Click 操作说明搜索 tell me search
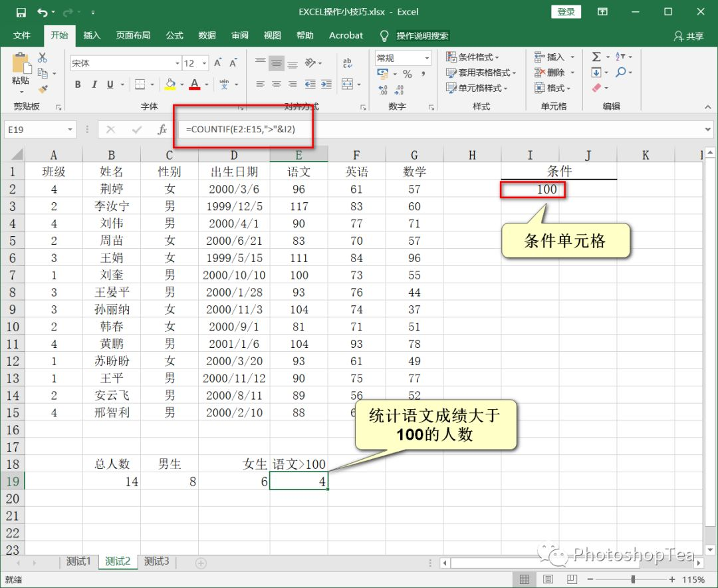This screenshot has height=588, width=718. (x=422, y=36)
